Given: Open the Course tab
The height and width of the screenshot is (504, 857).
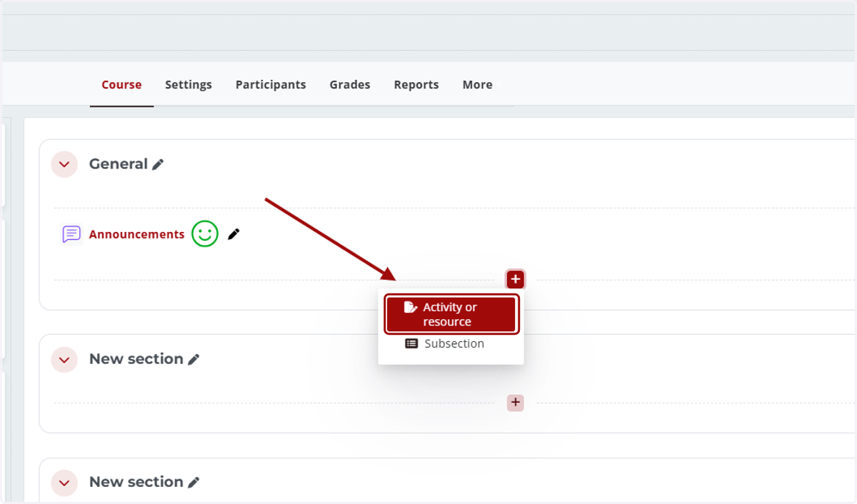Looking at the screenshot, I should pyautogui.click(x=121, y=84).
